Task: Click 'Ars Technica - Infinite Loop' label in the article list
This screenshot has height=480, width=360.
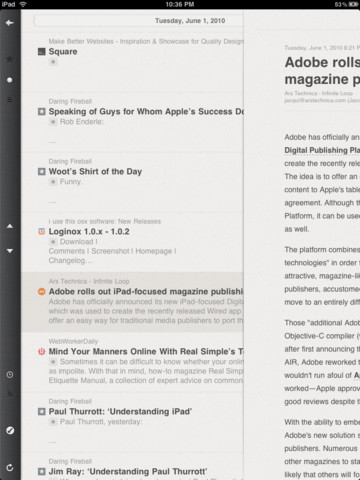Action: 89,281
